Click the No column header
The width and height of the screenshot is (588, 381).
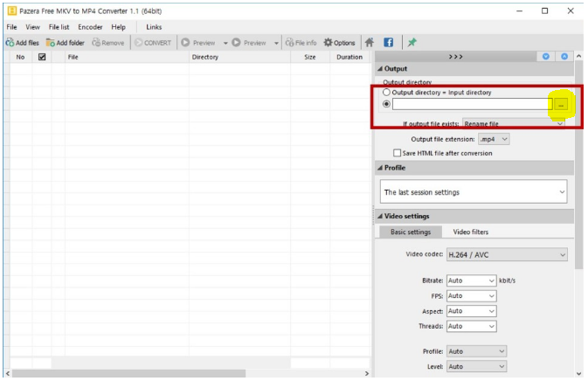coord(20,57)
